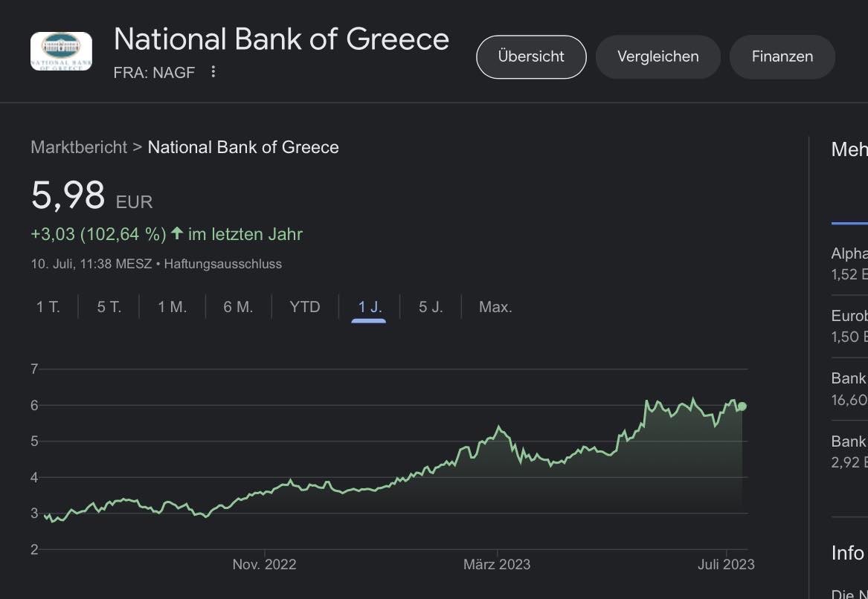This screenshot has height=599, width=868.
Task: Select the Übersicht tab
Action: click(x=531, y=56)
